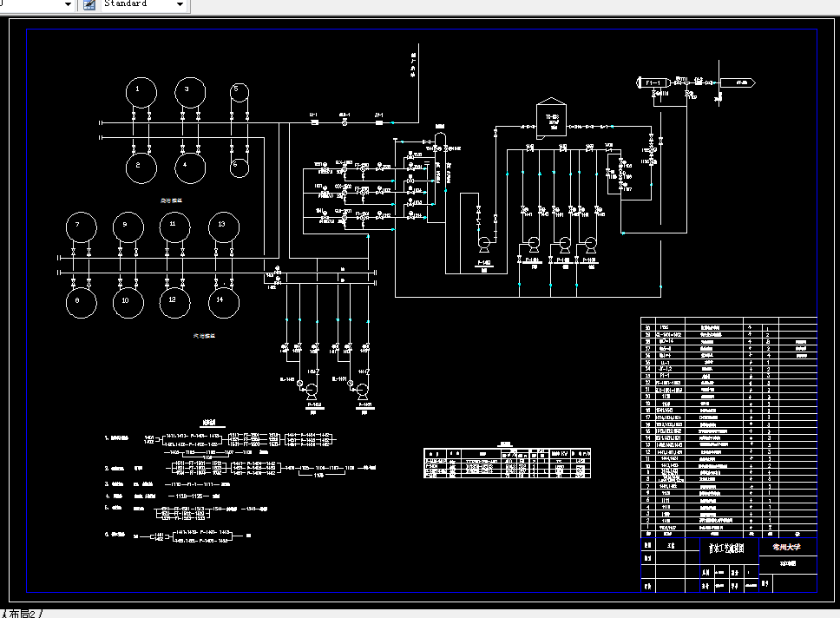The width and height of the screenshot is (840, 618).
Task: Click the F1-1 row in the equipment list
Action: tap(729, 376)
